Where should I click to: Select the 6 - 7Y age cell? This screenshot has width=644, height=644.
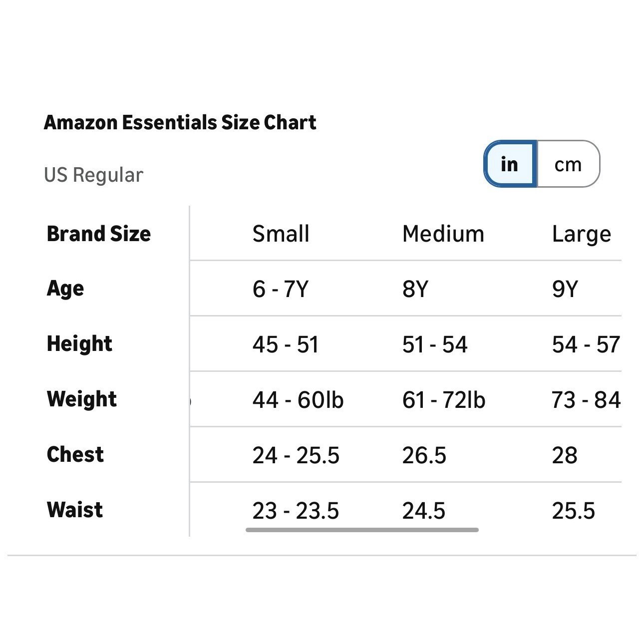[x=280, y=289]
